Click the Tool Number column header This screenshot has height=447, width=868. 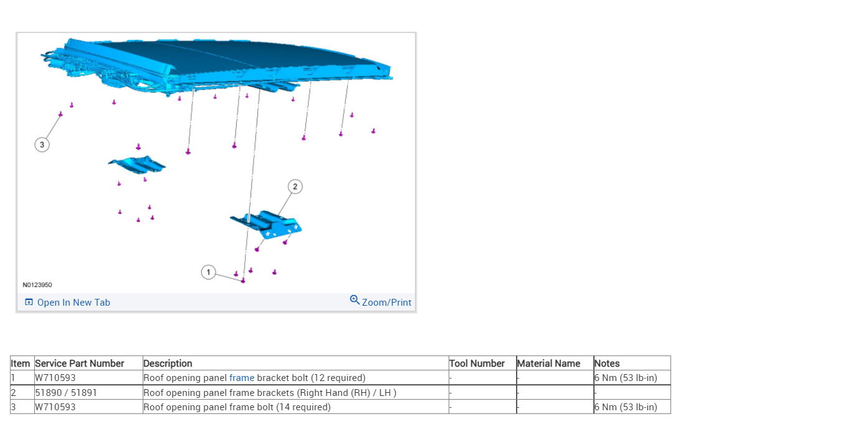[x=477, y=364]
